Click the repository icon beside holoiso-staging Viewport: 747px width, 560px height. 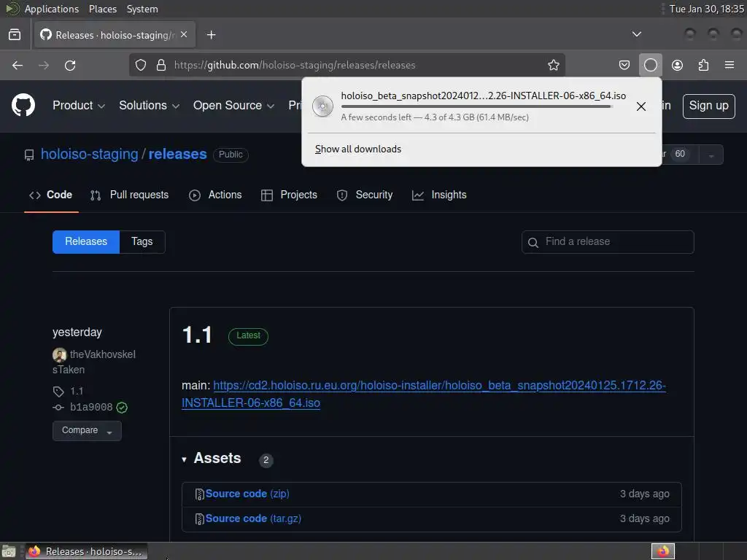29,155
